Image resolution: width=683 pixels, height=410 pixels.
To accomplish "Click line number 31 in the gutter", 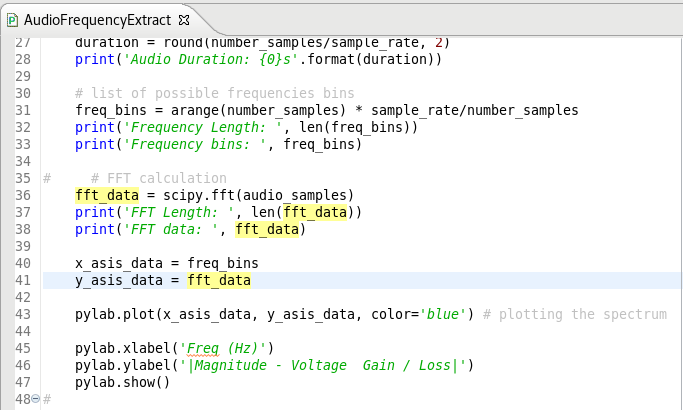I will click(x=23, y=110).
